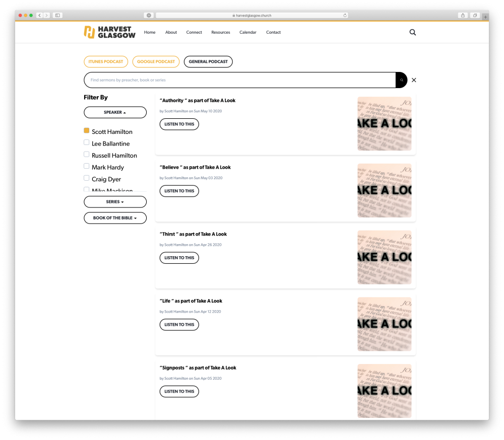Submit the search via the dark search icon
The width and height of the screenshot is (504, 440).
[401, 80]
